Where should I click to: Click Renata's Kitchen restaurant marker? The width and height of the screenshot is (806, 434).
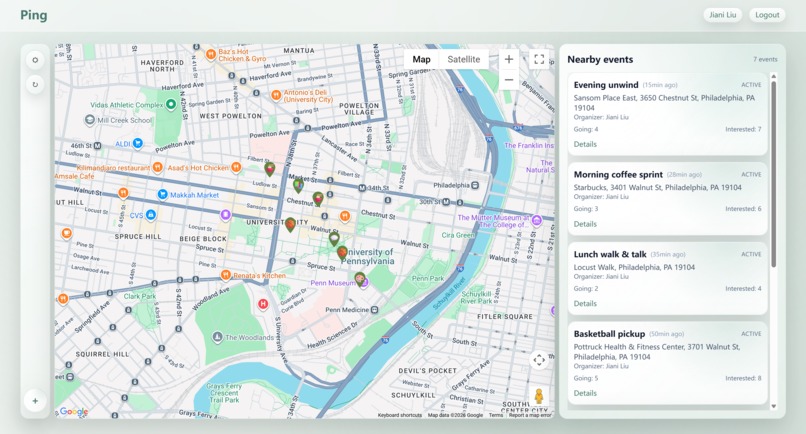225,275
